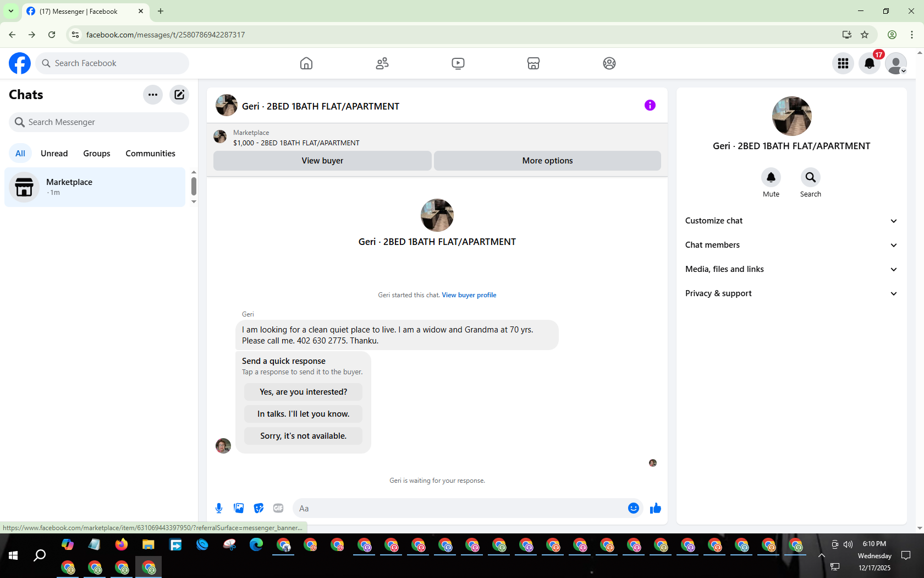
Task: Open the Friends icon in top navigation
Action: (x=382, y=63)
